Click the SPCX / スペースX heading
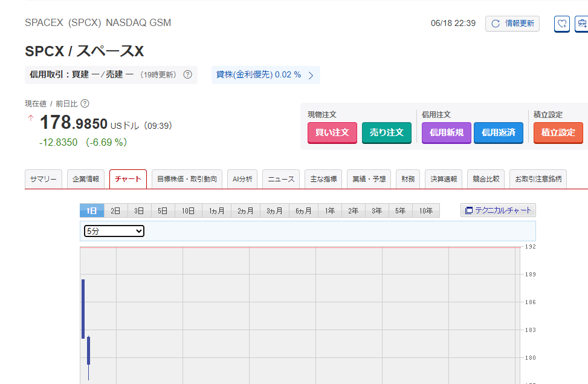This screenshot has width=588, height=384. tap(85, 51)
